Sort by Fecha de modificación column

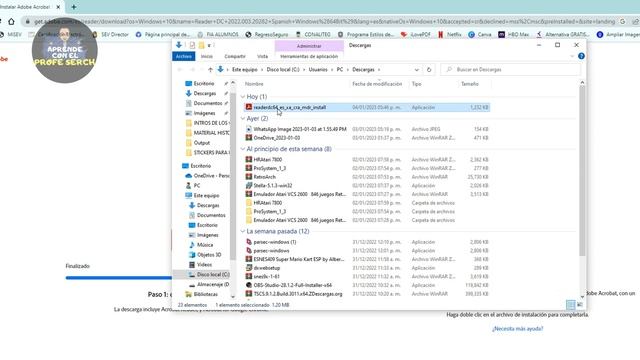tap(377, 84)
